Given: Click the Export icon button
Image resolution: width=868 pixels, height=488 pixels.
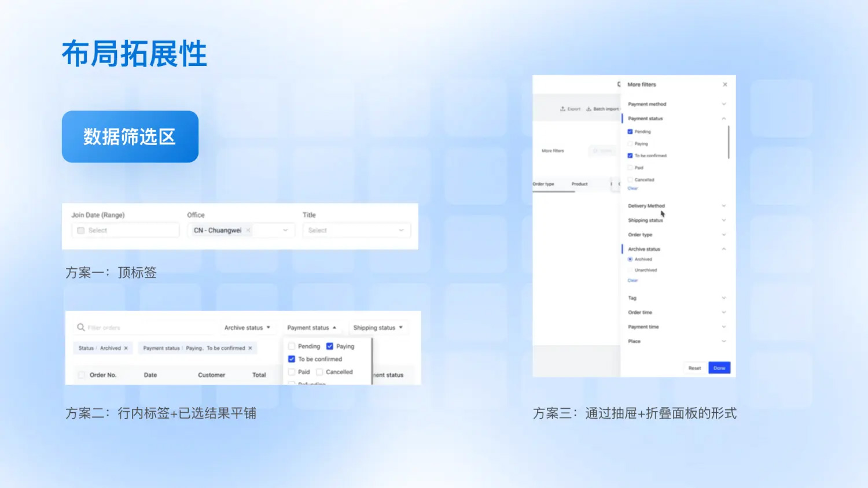Looking at the screenshot, I should point(570,109).
